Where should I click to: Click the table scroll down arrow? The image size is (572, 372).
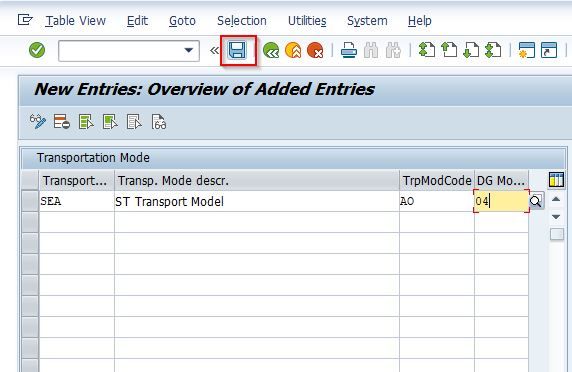click(556, 217)
